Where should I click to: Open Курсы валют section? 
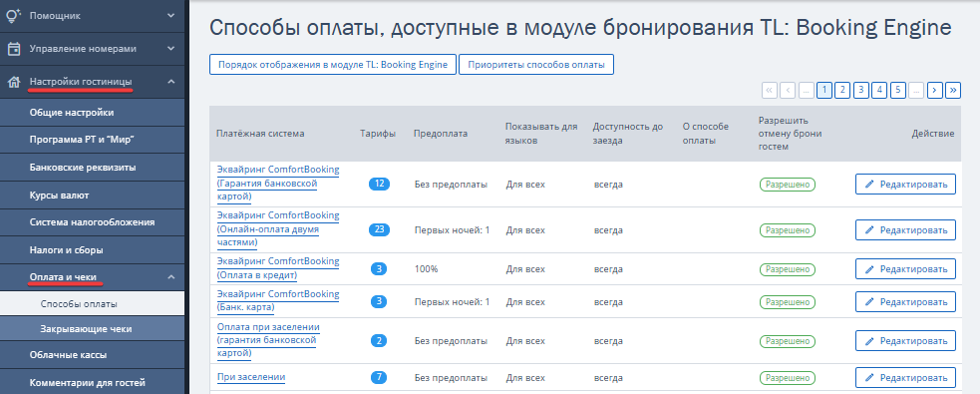93,196
